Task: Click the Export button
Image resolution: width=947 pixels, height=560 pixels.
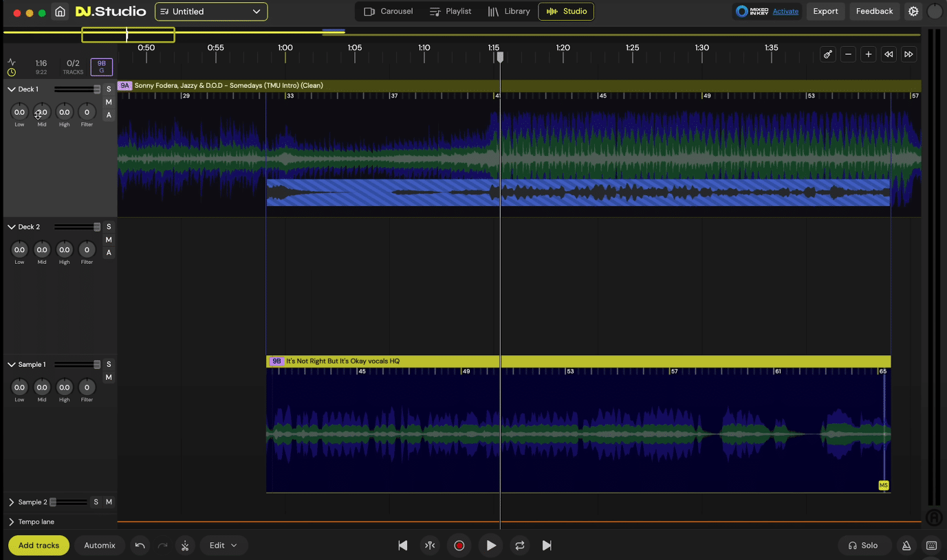Action: [825, 11]
